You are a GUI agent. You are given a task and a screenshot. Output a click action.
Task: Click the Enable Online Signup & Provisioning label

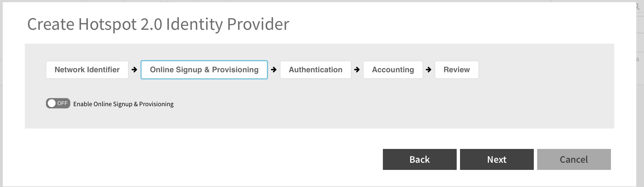[x=123, y=104]
